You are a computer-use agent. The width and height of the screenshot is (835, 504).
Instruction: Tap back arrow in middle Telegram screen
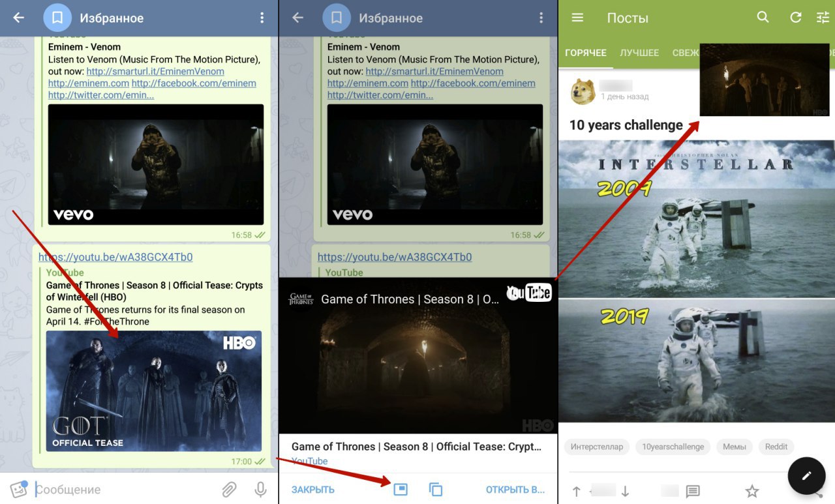click(x=297, y=18)
